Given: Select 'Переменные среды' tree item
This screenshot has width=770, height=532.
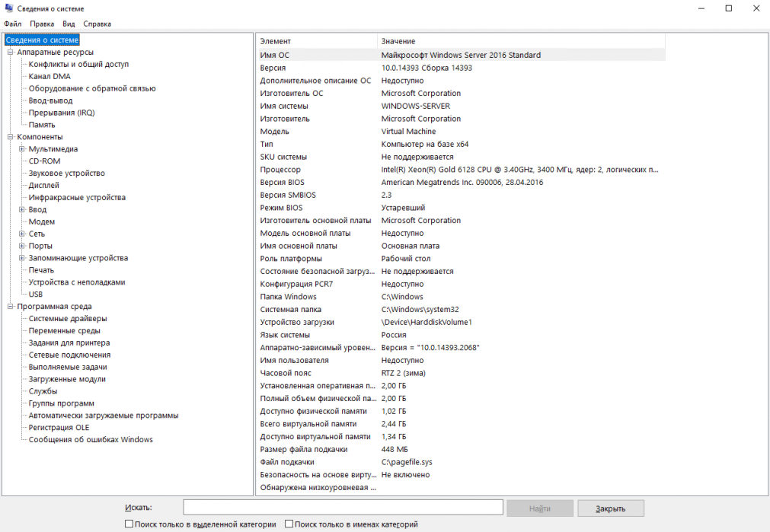Looking at the screenshot, I should tap(64, 331).
